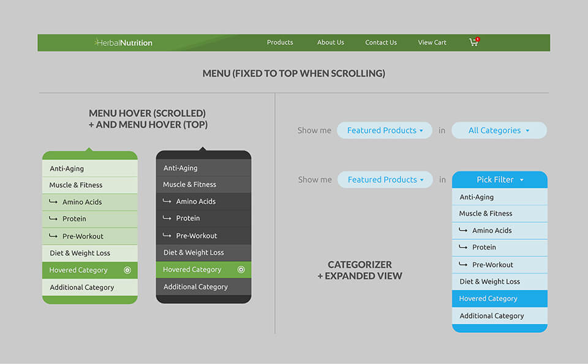Select Muscle & Fitness in light green menu
This screenshot has height=364, width=588.
(x=76, y=185)
